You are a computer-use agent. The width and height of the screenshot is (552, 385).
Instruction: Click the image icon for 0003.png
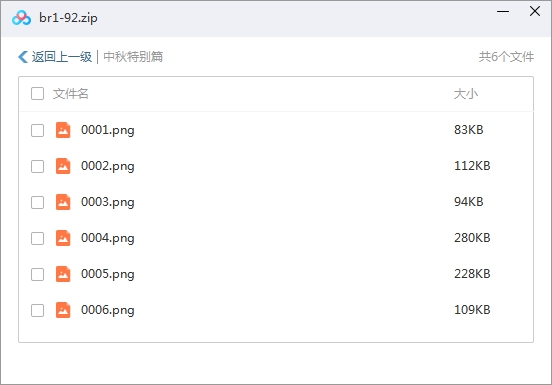63,202
